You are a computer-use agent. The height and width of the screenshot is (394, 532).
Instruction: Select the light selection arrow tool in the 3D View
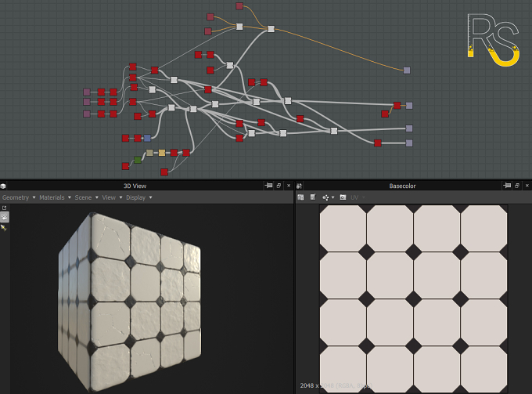click(x=4, y=228)
